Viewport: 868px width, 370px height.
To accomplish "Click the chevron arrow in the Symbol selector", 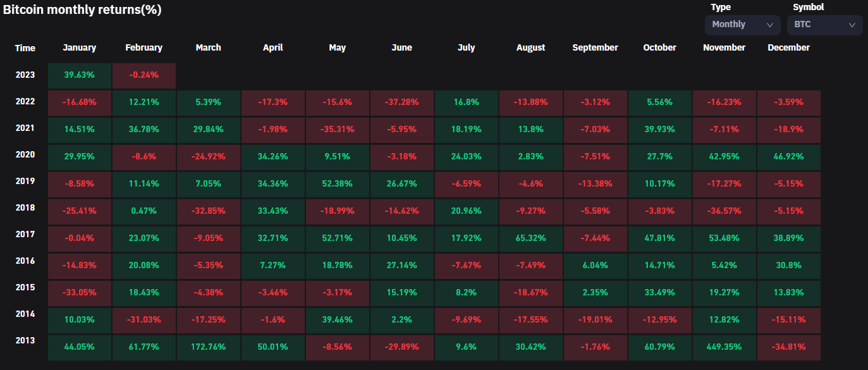I will pyautogui.click(x=852, y=25).
